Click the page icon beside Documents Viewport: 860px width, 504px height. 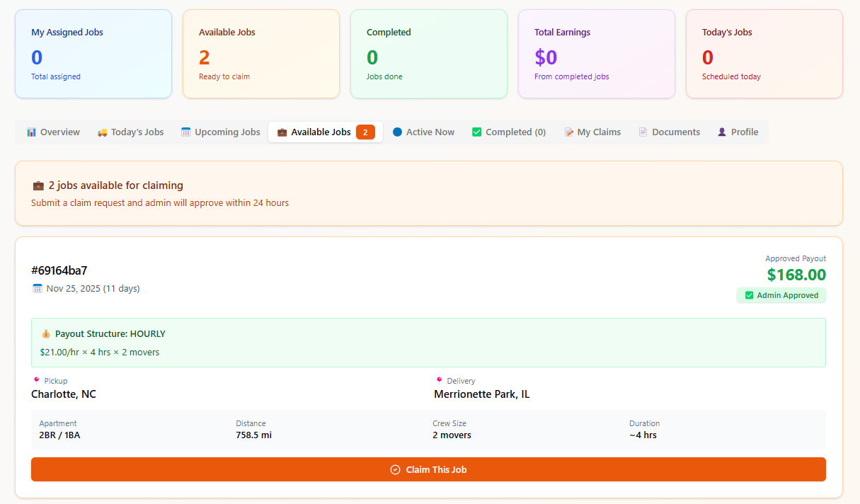643,132
